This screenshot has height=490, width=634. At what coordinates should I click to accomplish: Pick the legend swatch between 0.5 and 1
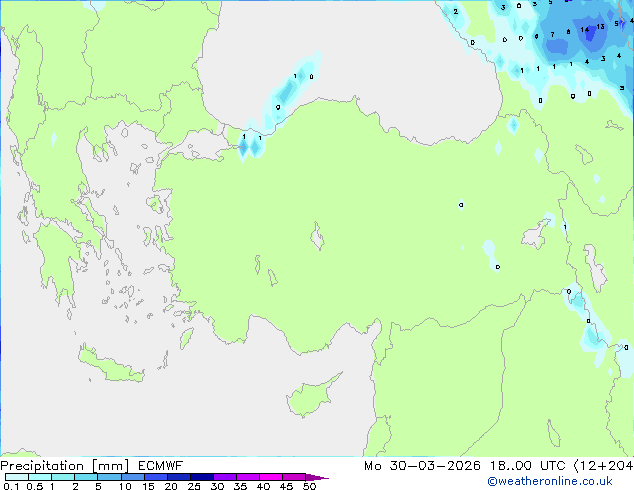click(40, 477)
